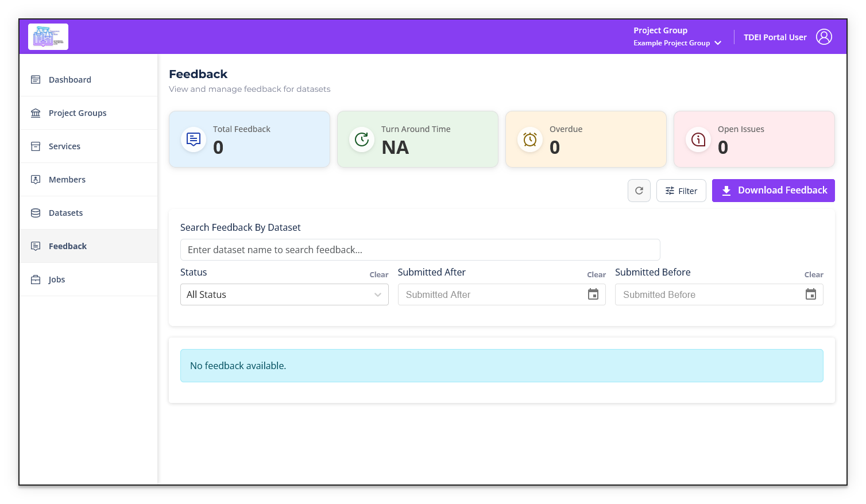This screenshot has width=866, height=504.
Task: Open the calendar picker for Submitted Before
Action: point(811,294)
